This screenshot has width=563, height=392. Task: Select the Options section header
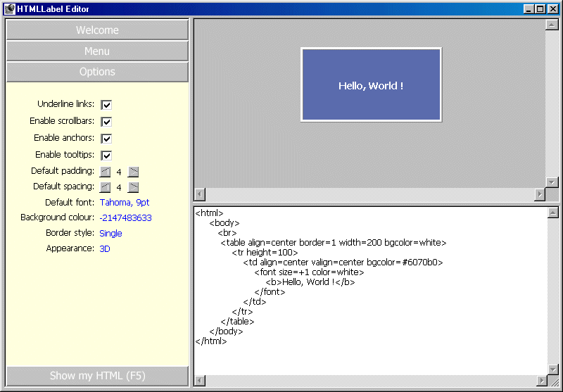point(97,72)
